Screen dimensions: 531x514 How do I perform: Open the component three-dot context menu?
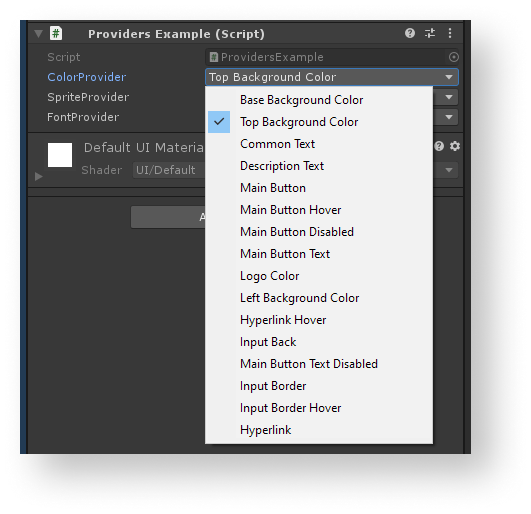coord(450,33)
